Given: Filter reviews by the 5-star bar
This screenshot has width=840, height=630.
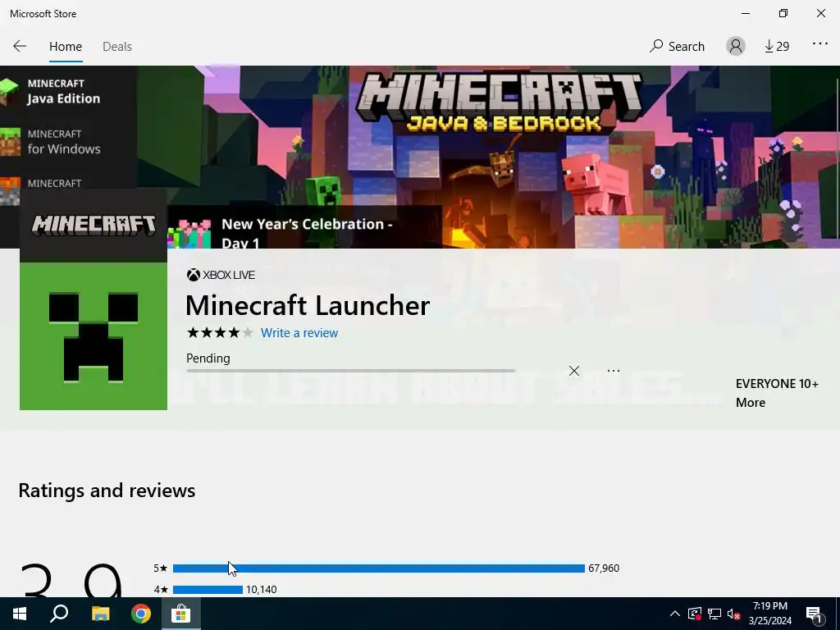Looking at the screenshot, I should [379, 568].
